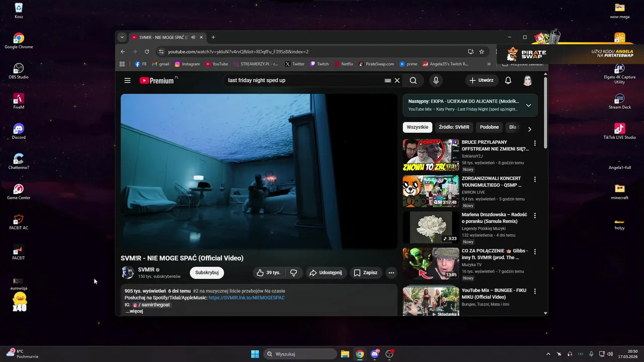644x362 pixels.
Task: Open the Twitch bookmark
Action: [319, 64]
